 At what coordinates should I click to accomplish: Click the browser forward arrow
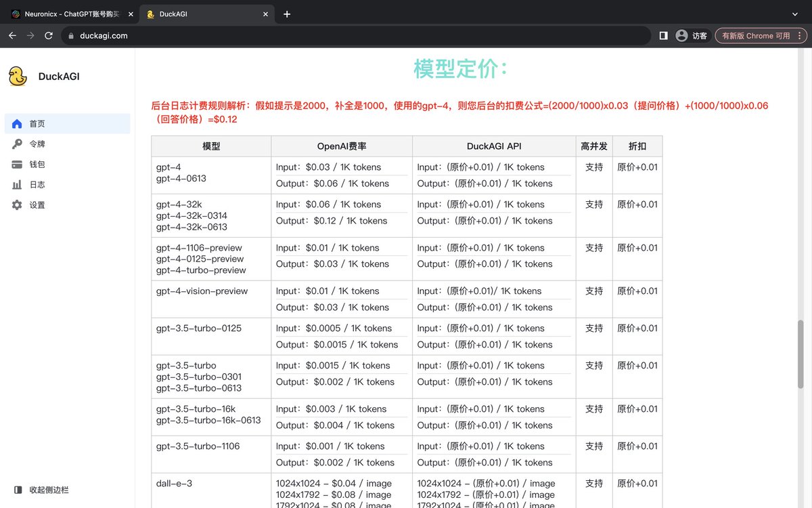[30, 35]
